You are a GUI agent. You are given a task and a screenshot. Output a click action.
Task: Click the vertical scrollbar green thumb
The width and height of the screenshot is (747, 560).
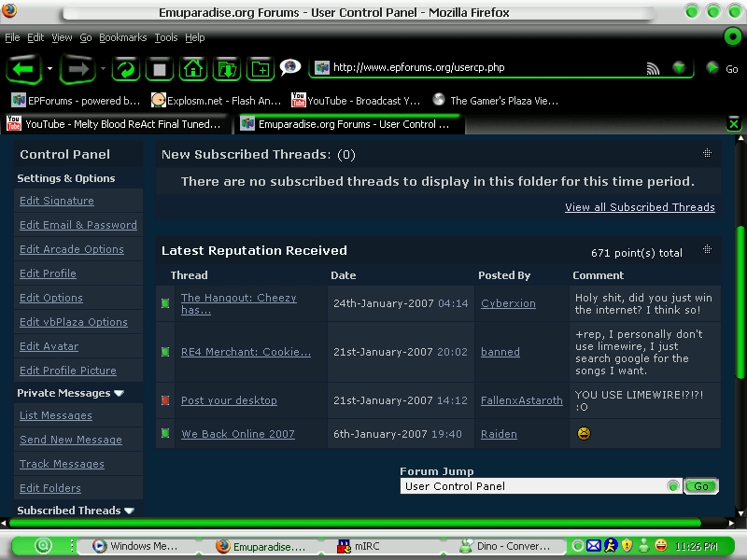(740, 301)
